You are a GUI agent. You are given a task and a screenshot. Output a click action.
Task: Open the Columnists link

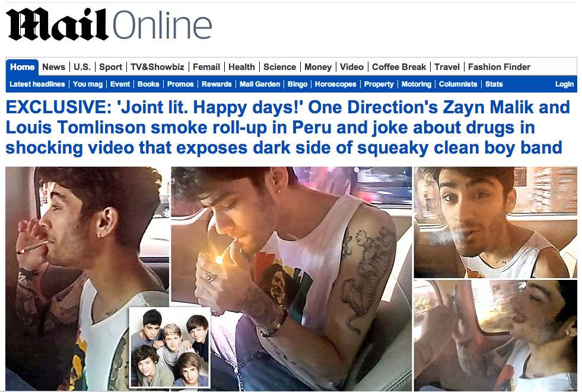tap(458, 84)
